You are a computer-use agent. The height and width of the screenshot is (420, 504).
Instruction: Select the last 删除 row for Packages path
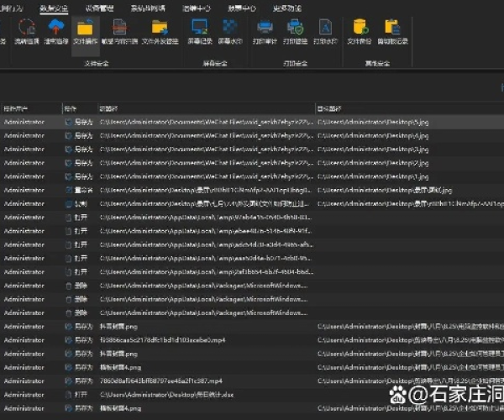click(x=252, y=313)
